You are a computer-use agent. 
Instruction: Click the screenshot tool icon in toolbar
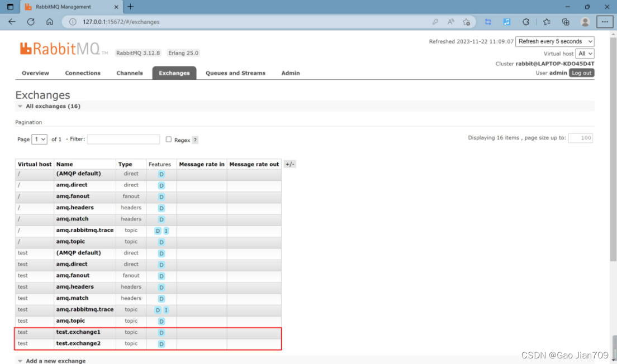point(488,22)
